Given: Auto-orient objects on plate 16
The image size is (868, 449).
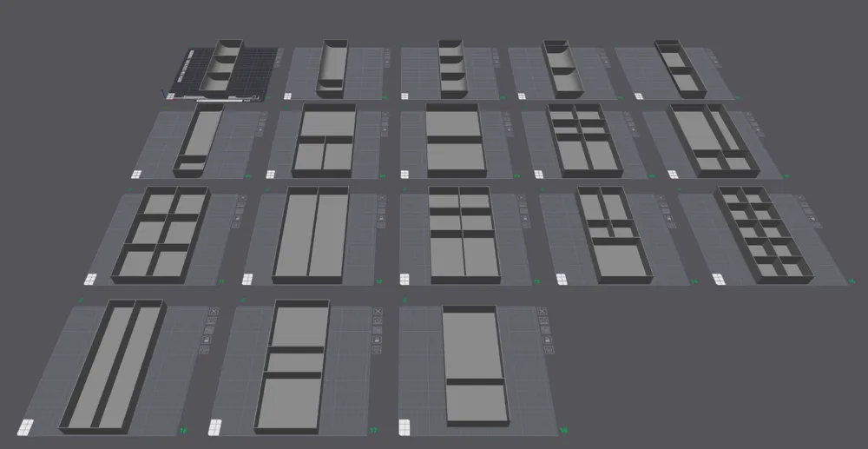Looking at the screenshot, I should tap(210, 320).
